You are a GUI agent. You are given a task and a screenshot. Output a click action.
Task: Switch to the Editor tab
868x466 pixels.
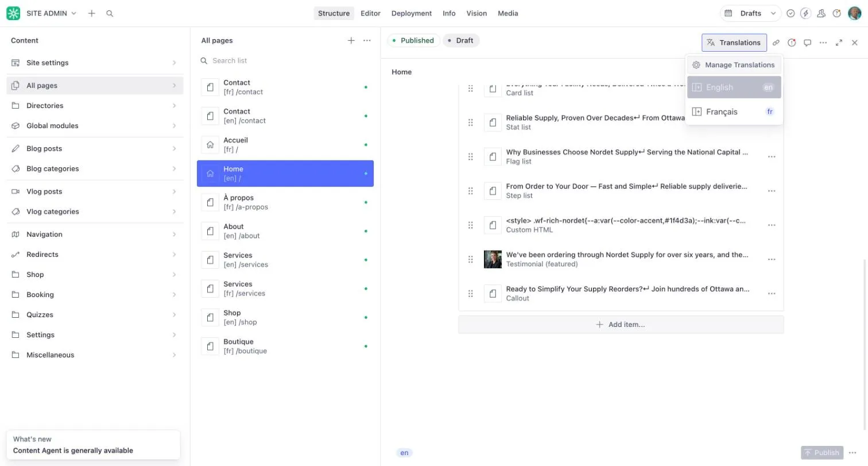point(370,13)
